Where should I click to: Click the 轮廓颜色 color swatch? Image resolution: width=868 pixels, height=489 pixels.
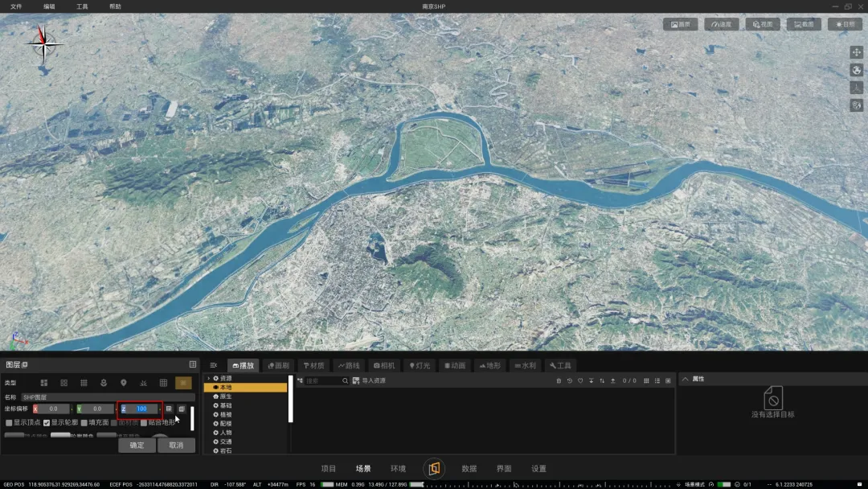click(60, 435)
